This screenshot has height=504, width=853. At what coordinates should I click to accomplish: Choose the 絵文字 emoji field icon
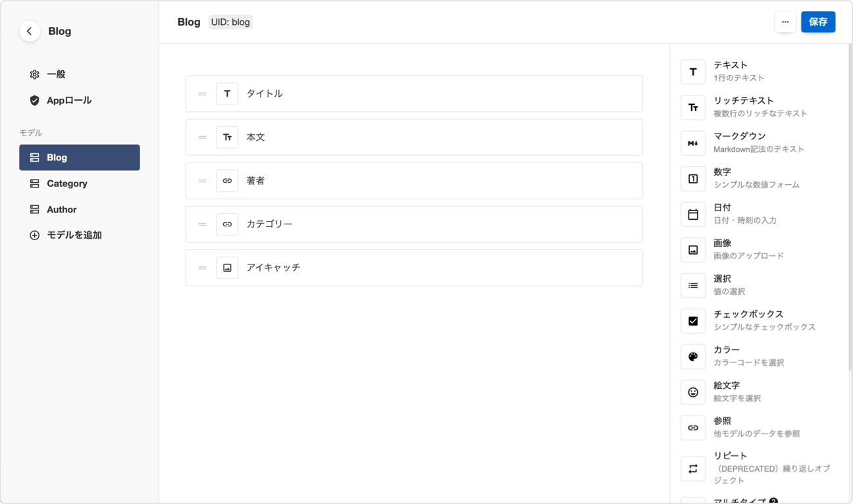(693, 391)
